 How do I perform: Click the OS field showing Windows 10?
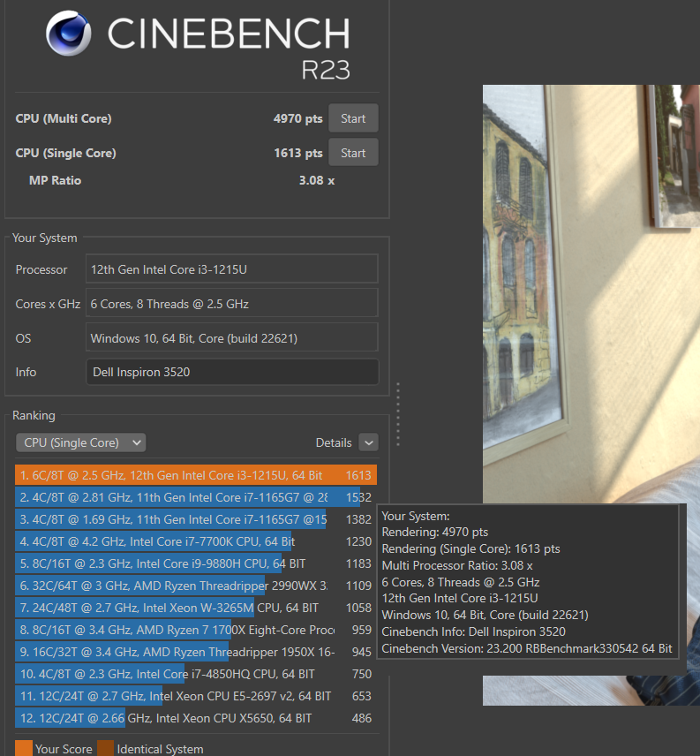pyautogui.click(x=232, y=337)
